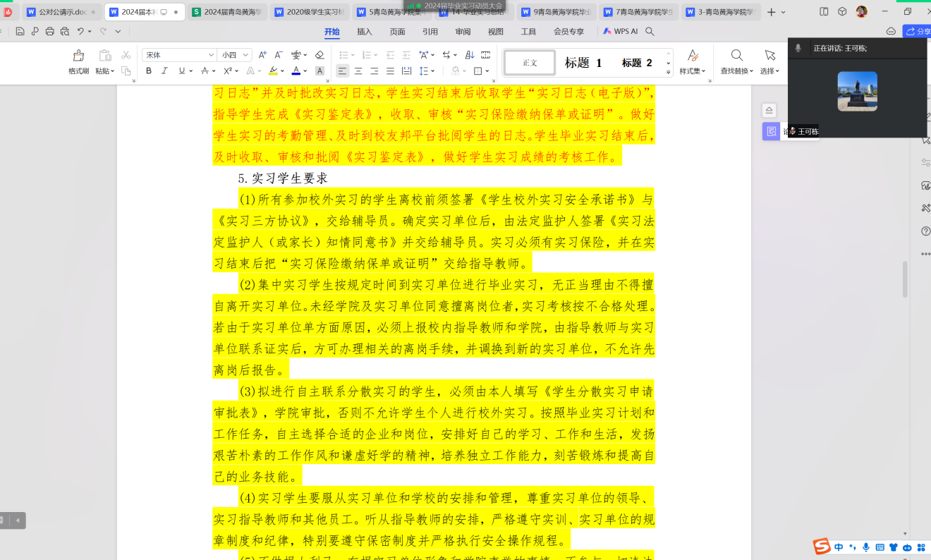Screen dimensions: 931x560
Task: Click the vertical scrollbar thumb
Action: (905, 279)
